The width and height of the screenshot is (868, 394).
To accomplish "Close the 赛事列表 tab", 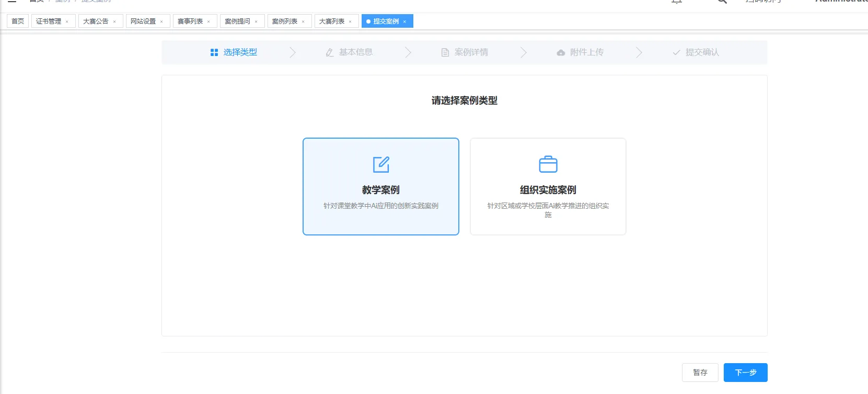I will click(209, 21).
